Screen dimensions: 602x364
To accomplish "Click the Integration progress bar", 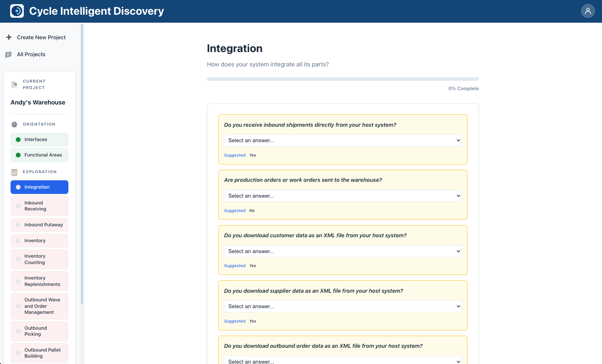I will point(343,79).
